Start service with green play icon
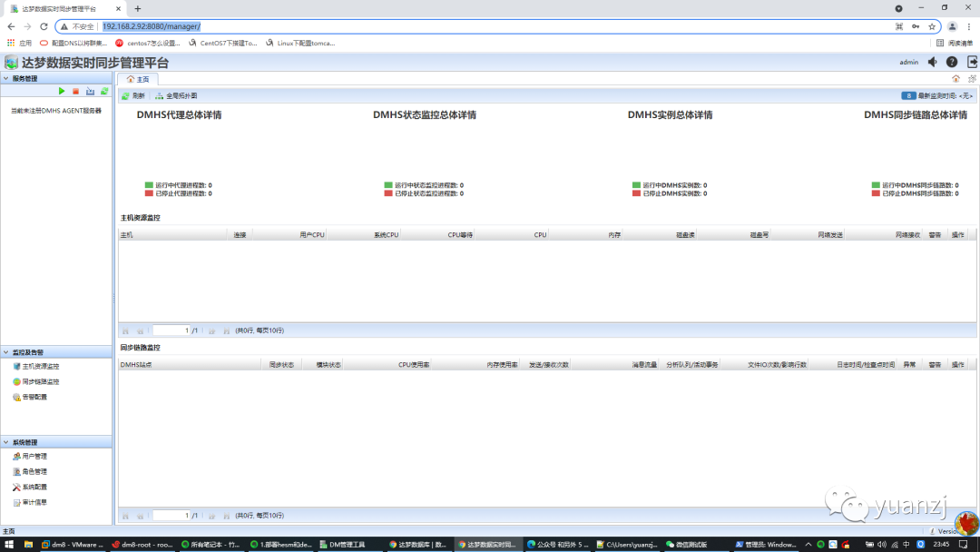The width and height of the screenshot is (980, 552). pyautogui.click(x=62, y=92)
